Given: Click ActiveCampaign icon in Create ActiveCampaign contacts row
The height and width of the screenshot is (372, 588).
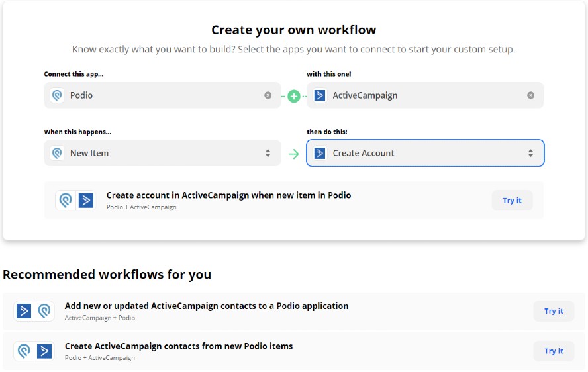Looking at the screenshot, I should (x=44, y=351).
